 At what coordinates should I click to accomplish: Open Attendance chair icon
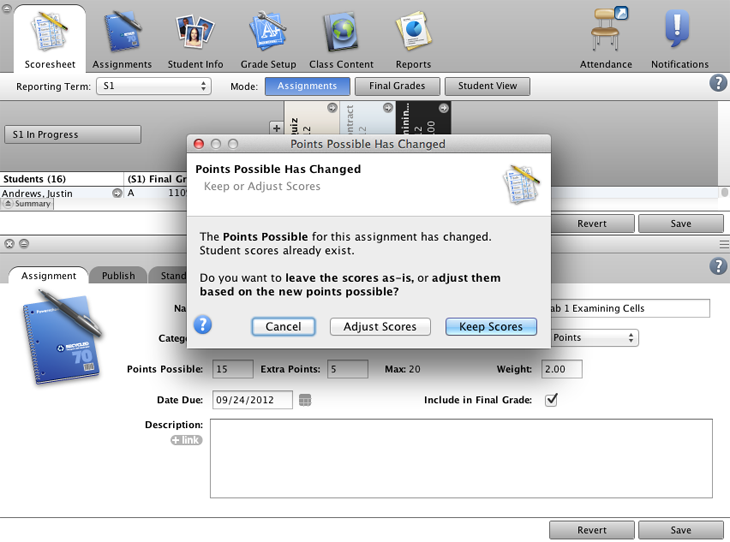click(x=607, y=37)
